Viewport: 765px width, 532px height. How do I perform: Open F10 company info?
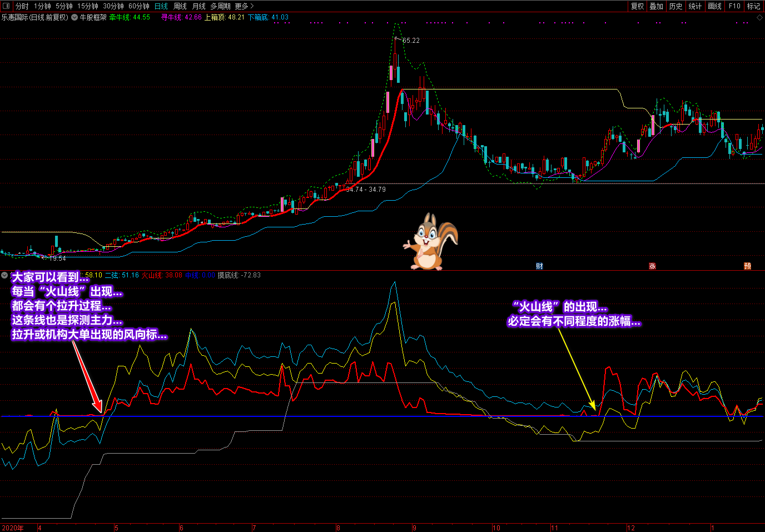[x=734, y=6]
